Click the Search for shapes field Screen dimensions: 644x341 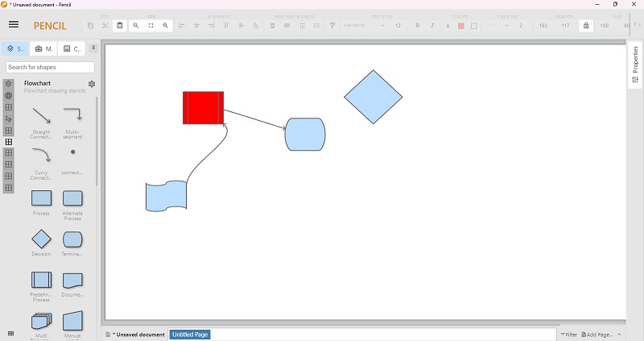(x=50, y=67)
